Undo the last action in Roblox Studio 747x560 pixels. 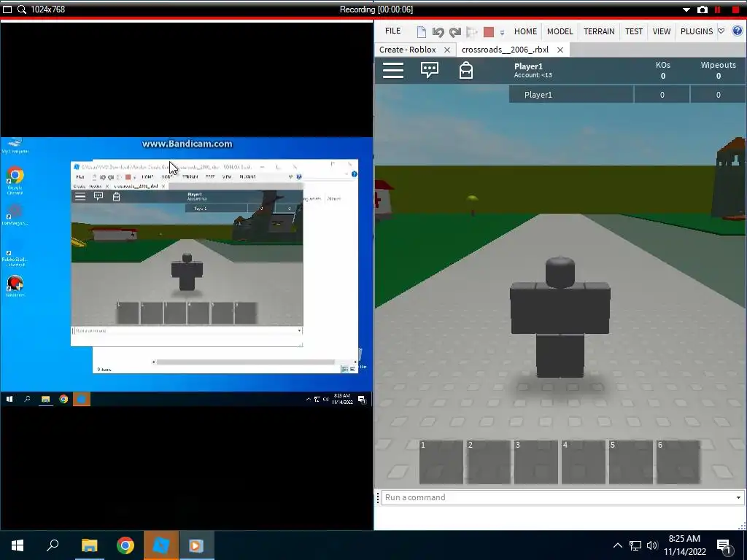click(x=438, y=32)
